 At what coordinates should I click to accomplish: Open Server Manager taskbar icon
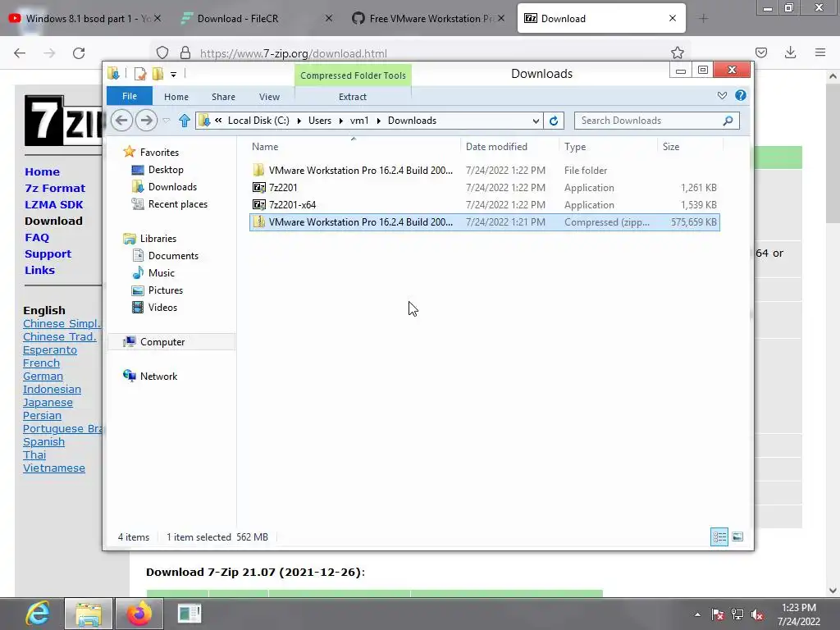coord(189,614)
